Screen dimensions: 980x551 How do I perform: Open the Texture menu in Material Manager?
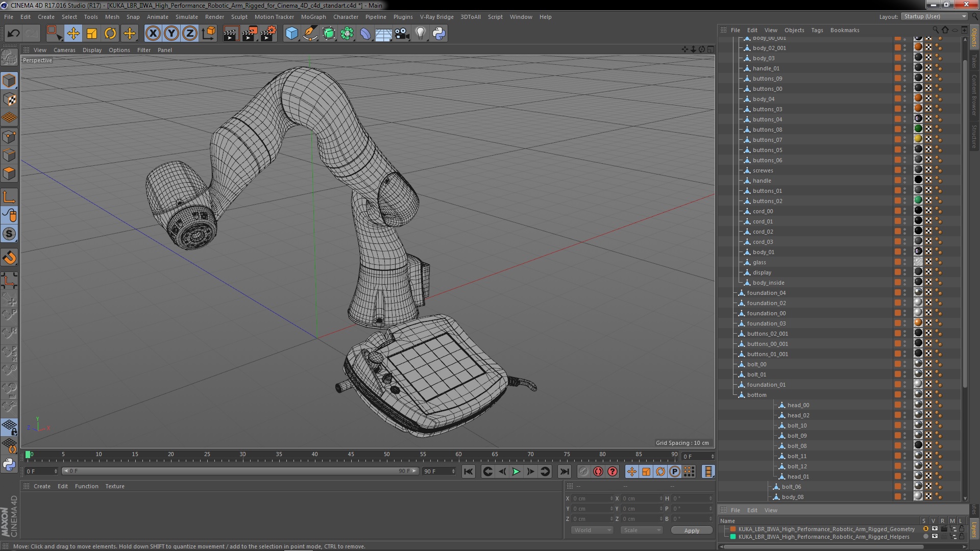click(114, 486)
